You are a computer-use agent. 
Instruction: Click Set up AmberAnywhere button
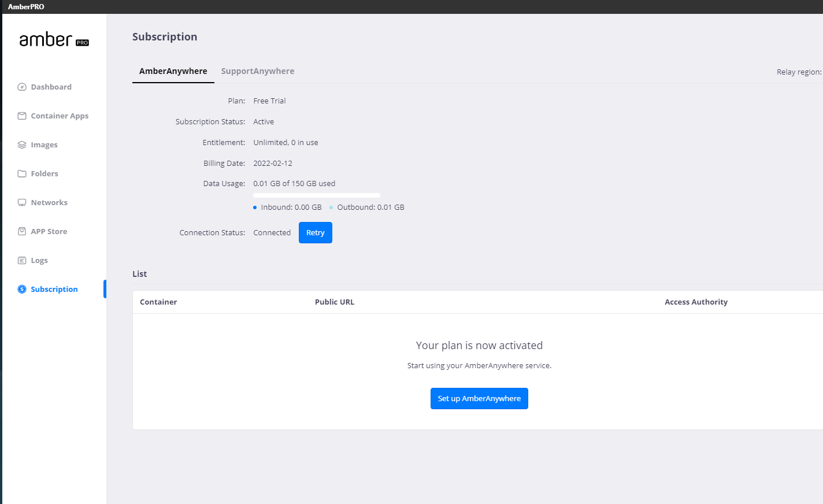[x=479, y=399]
